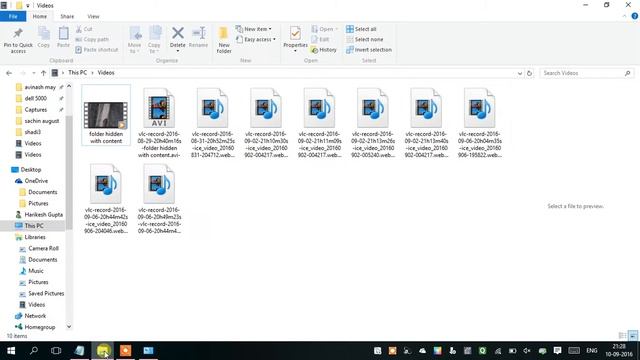
Task: Open the Easy access dropdown
Action: click(256, 39)
